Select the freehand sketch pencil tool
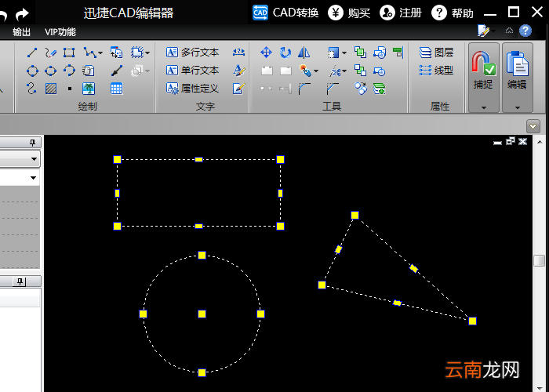 [51, 53]
